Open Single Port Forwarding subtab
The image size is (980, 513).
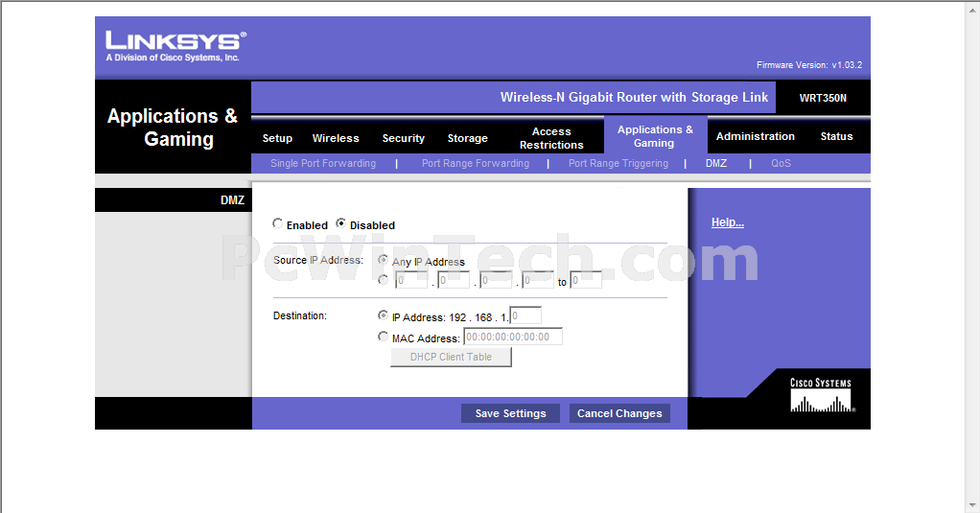point(323,163)
